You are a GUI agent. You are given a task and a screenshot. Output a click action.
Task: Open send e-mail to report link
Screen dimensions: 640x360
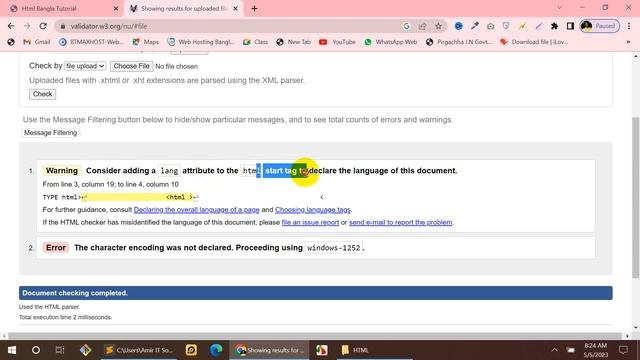point(400,222)
